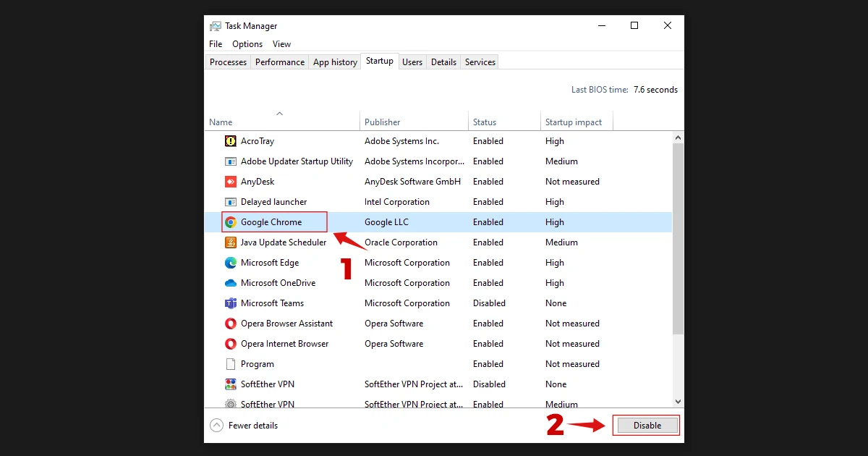868x456 pixels.
Task: Click Not measured impact for AnyDesk
Action: [572, 182]
